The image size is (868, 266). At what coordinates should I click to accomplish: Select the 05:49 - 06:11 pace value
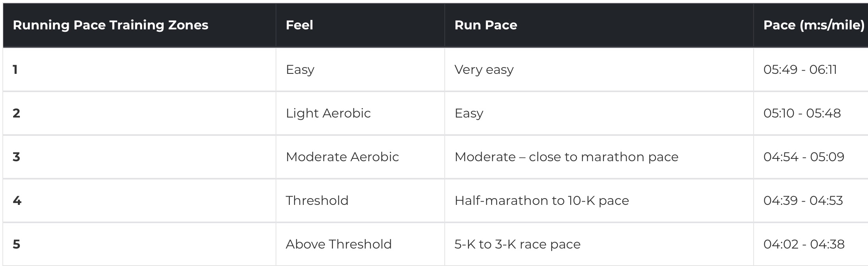tap(800, 70)
